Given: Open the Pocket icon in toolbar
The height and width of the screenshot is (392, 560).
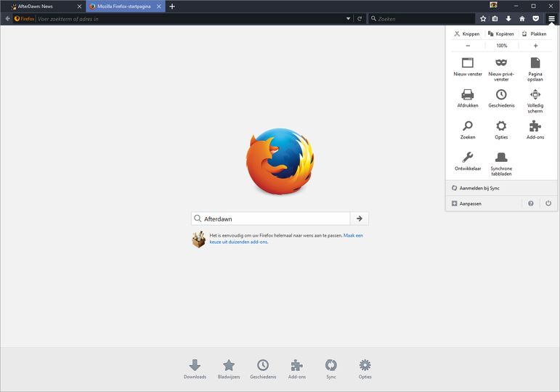Looking at the screenshot, I should point(536,19).
